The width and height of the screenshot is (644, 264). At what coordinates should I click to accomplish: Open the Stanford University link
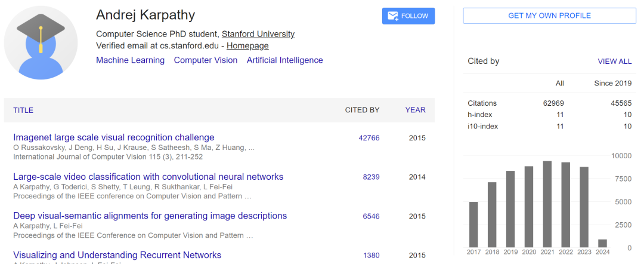(258, 34)
